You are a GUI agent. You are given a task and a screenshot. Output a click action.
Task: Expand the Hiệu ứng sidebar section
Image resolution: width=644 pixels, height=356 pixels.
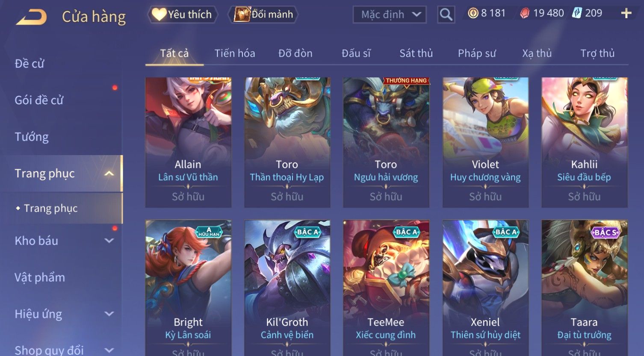tap(109, 314)
